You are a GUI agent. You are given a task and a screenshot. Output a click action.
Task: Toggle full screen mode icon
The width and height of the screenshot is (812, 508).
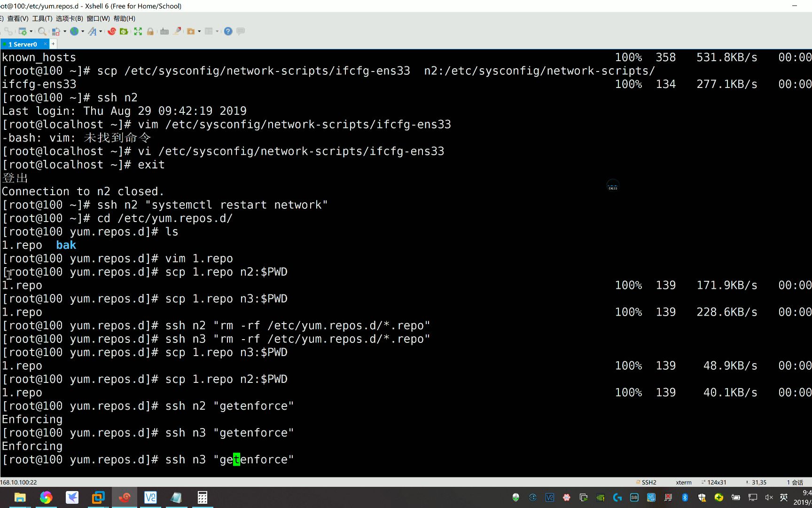(138, 32)
